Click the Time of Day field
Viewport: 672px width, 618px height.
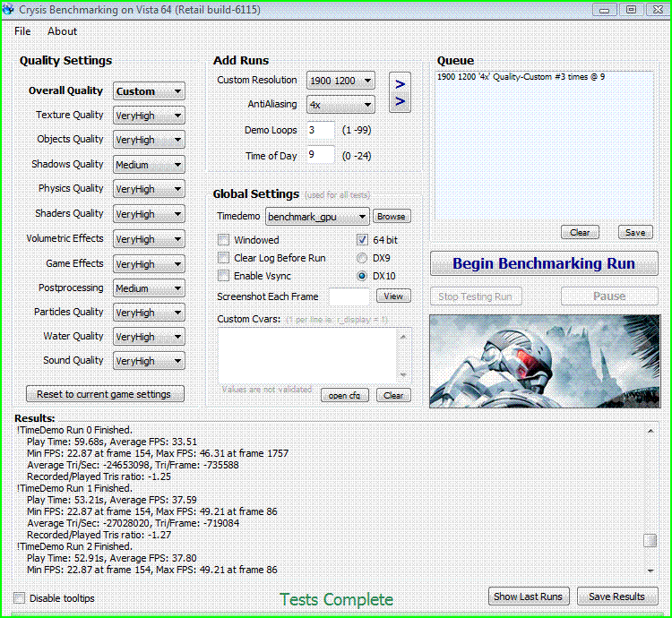(x=321, y=155)
